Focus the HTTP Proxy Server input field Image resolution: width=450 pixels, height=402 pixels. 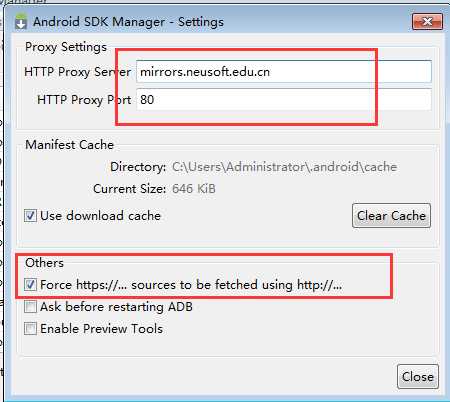point(284,72)
